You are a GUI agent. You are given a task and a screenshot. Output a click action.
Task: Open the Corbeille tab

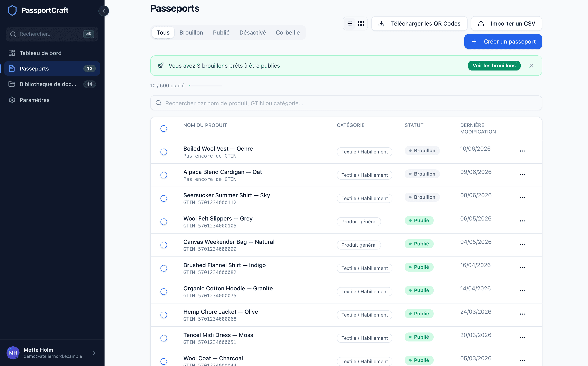pos(288,33)
